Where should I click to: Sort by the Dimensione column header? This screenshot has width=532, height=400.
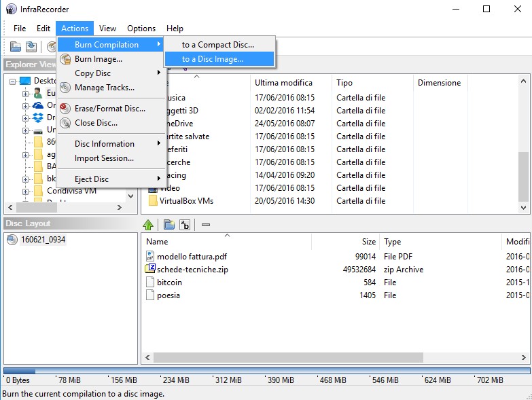pos(440,83)
